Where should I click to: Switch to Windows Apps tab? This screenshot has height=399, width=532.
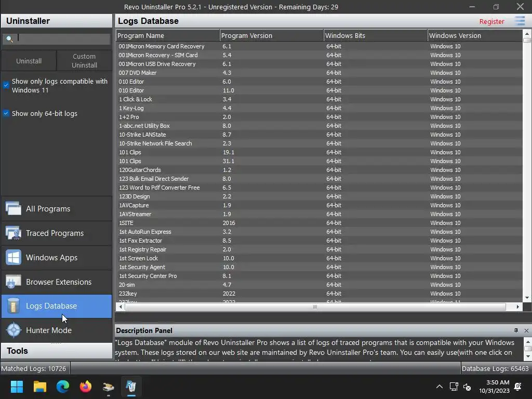pos(56,258)
